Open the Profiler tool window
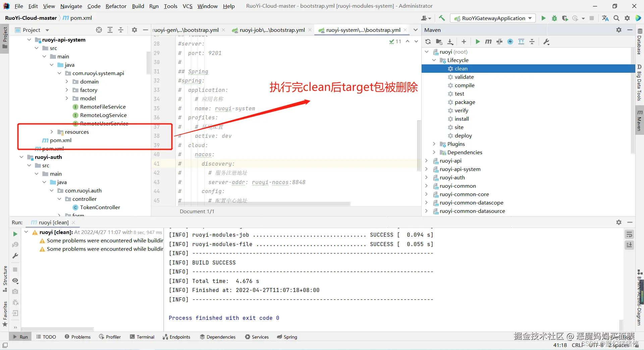This screenshot has width=644, height=350. tap(110, 337)
